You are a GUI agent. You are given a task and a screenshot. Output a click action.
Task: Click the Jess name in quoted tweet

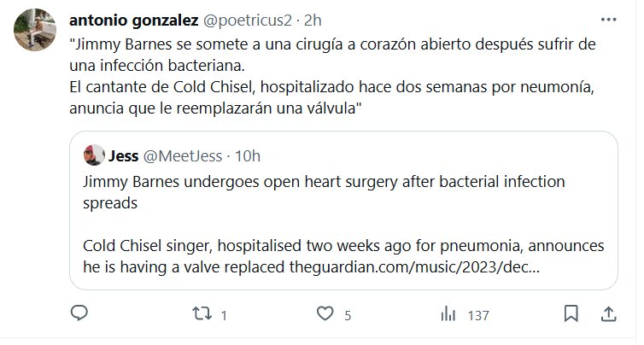coord(126,155)
